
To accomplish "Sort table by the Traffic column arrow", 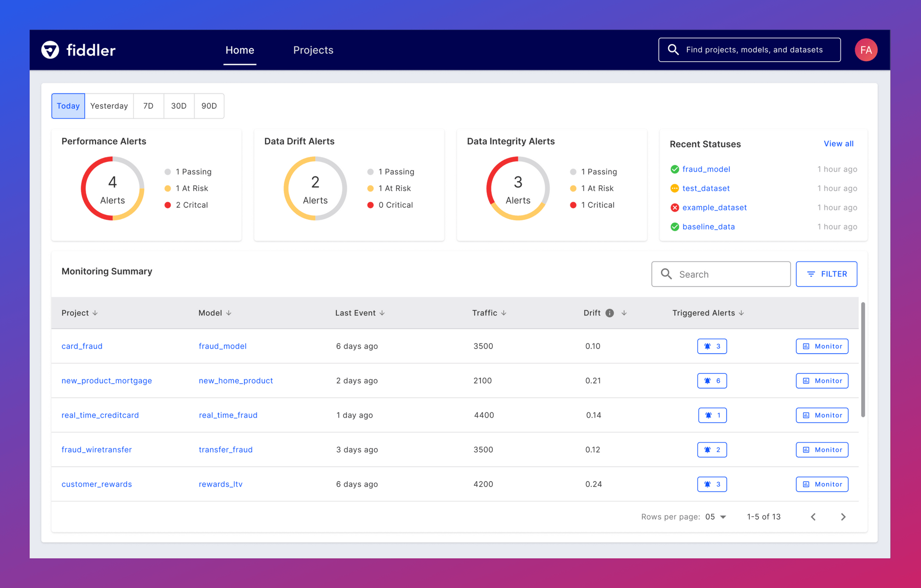I will point(504,313).
